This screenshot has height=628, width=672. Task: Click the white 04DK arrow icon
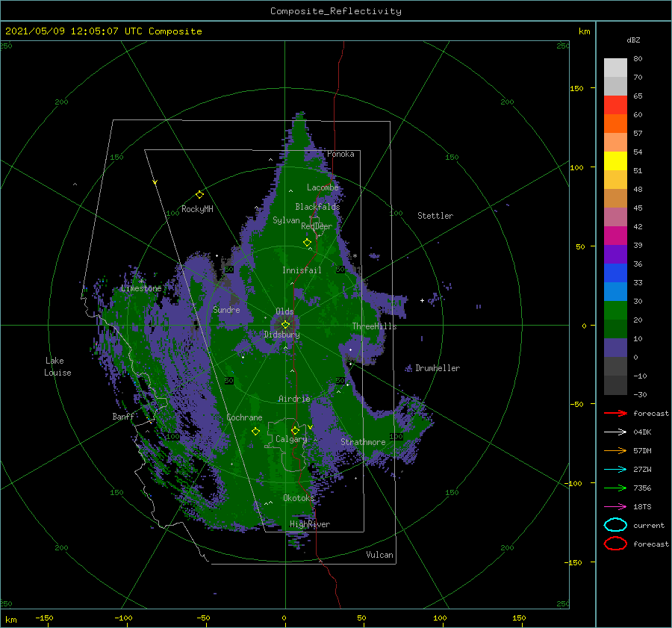tap(615, 432)
